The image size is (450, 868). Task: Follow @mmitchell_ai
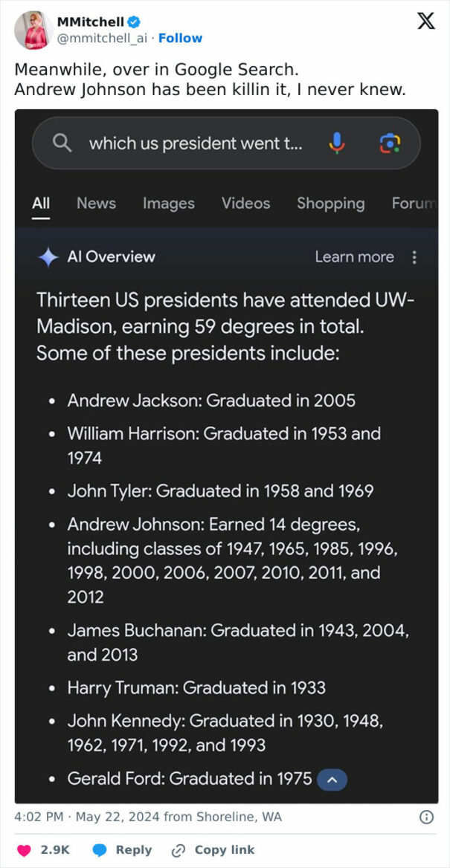[181, 38]
